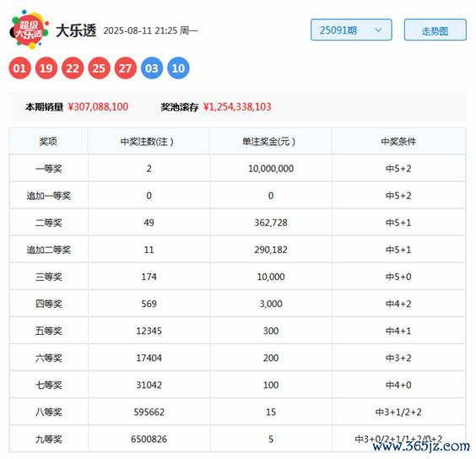The width and height of the screenshot is (476, 459).
Task: Click the 单注奖金(元) column header
Action: 268,142
